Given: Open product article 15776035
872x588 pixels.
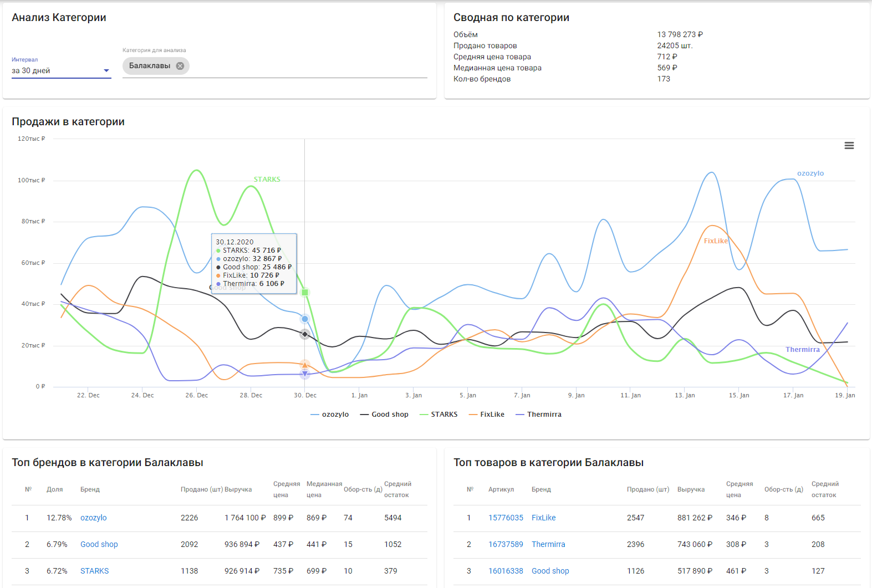Looking at the screenshot, I should [x=505, y=518].
